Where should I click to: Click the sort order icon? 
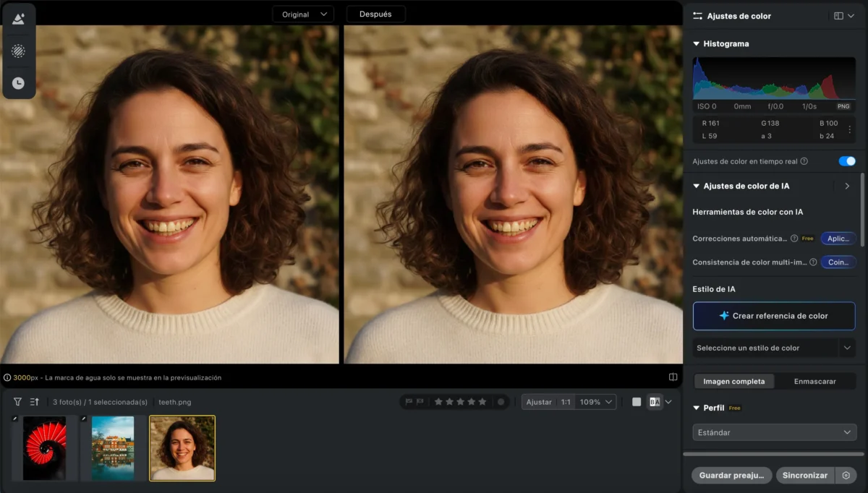(35, 402)
